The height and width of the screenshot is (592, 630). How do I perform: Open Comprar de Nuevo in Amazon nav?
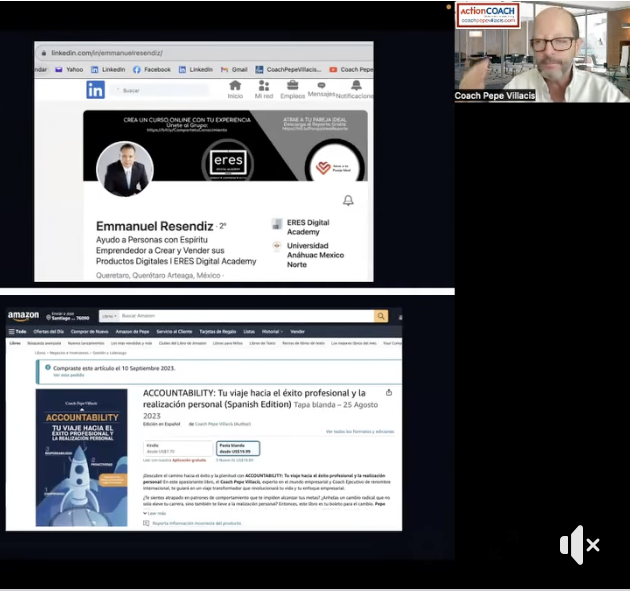90,332
